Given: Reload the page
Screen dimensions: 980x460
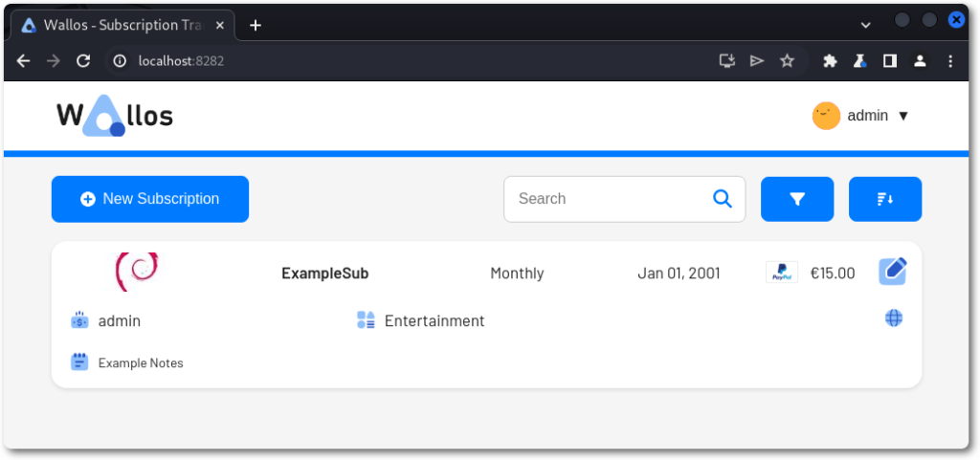Looking at the screenshot, I should pos(83,61).
